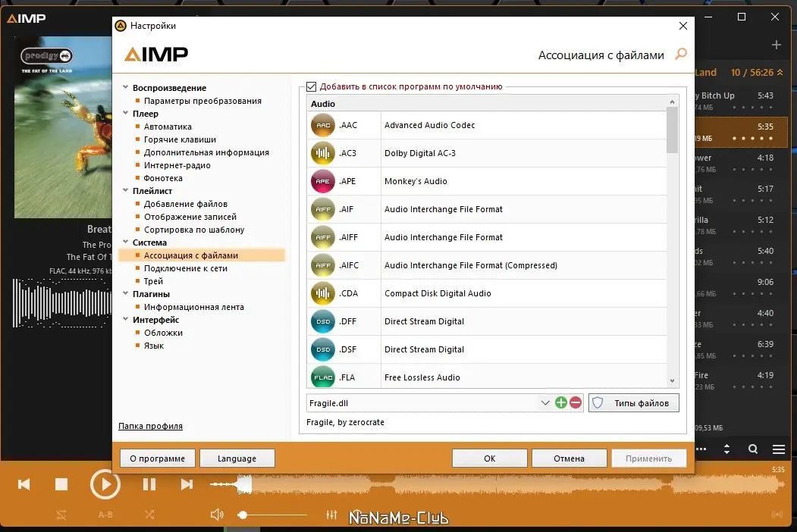Select the .AIFF format icon
Screen dimensions: 797x532
(323, 237)
